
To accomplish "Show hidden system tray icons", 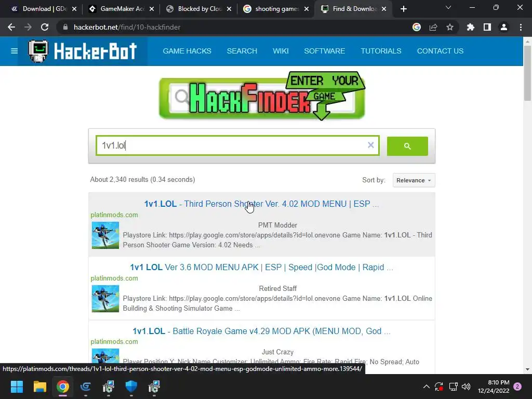I will click(x=426, y=387).
